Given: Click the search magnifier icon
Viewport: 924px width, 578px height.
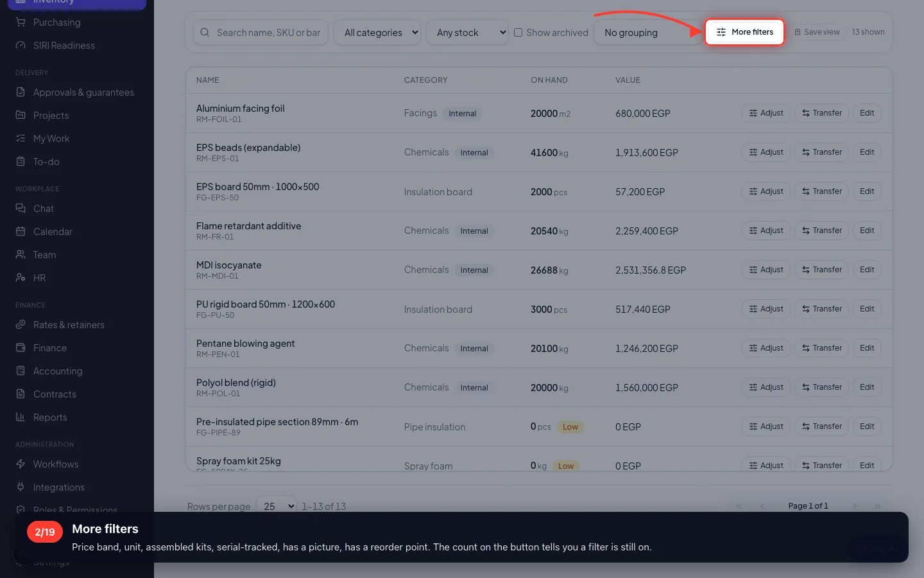Looking at the screenshot, I should pyautogui.click(x=205, y=32).
